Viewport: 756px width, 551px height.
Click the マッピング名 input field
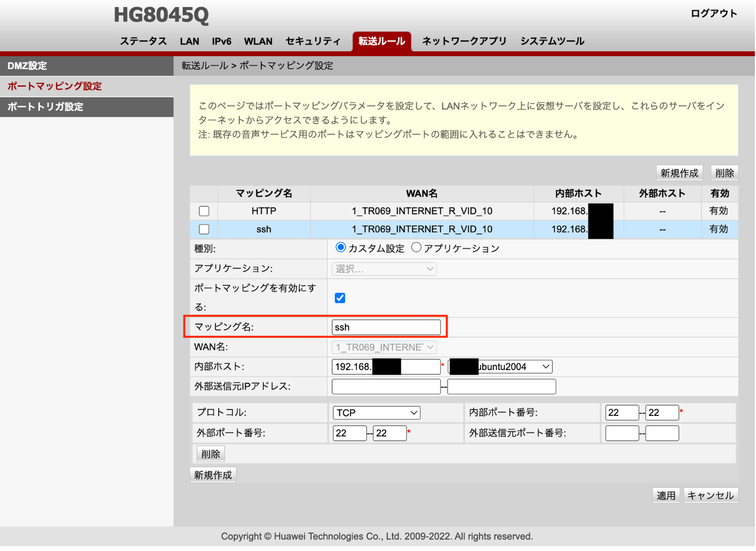(x=386, y=327)
